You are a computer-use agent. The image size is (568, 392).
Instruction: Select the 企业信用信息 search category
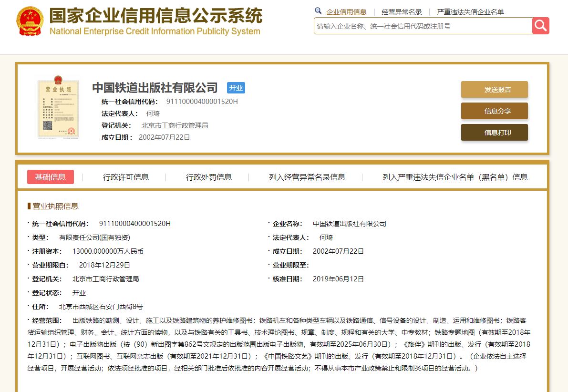(346, 12)
